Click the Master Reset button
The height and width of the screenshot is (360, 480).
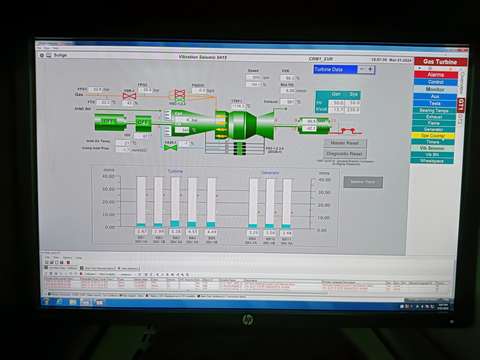(345, 143)
